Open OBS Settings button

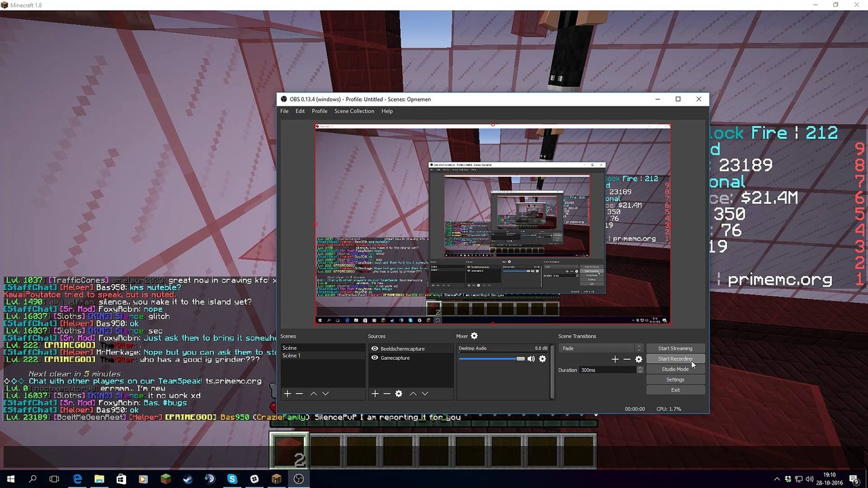pos(675,380)
